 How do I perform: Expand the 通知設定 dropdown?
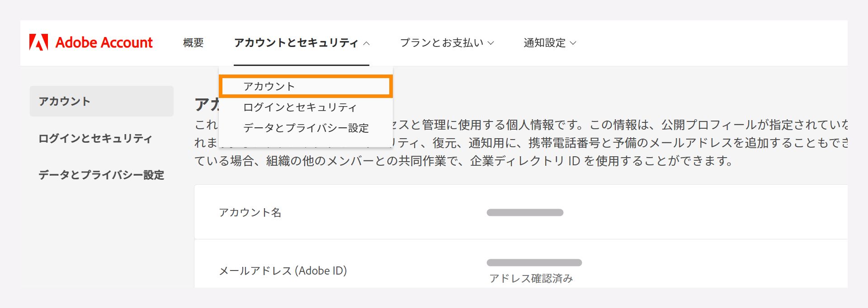550,43
